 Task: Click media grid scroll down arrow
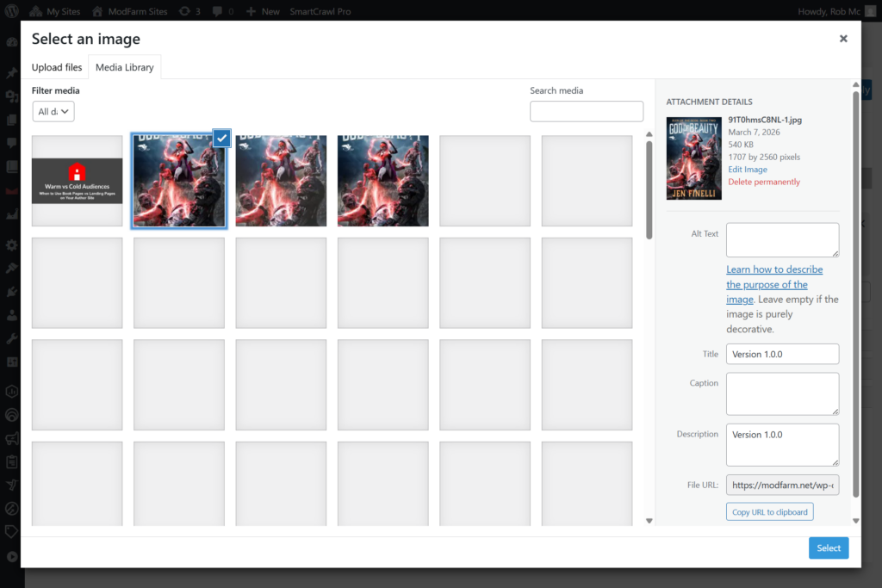(x=649, y=521)
